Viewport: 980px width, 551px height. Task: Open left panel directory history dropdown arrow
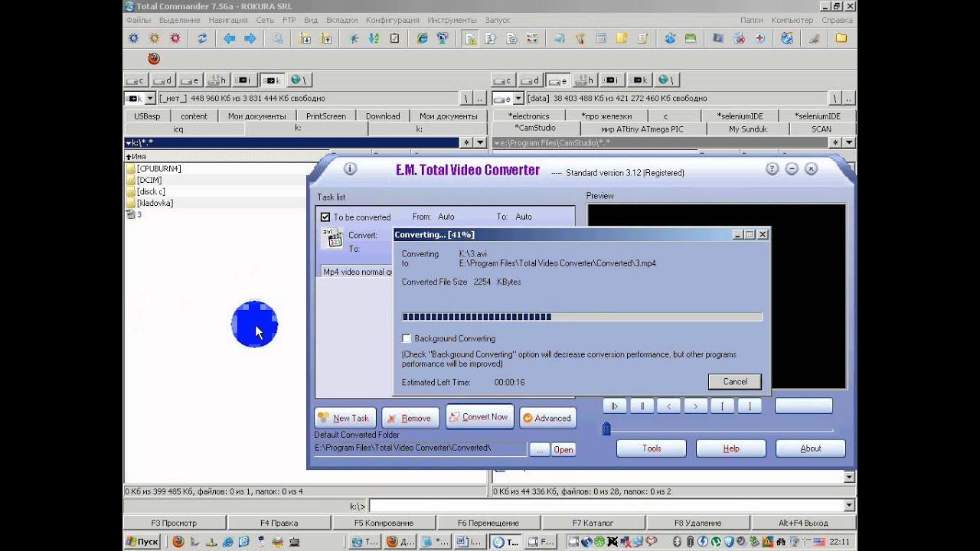point(480,142)
